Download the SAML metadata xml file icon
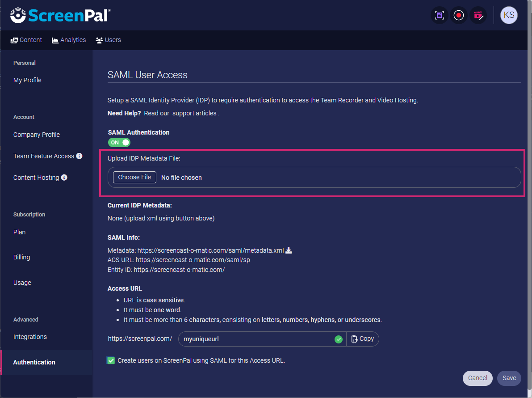This screenshot has height=398, width=532. pos(289,250)
